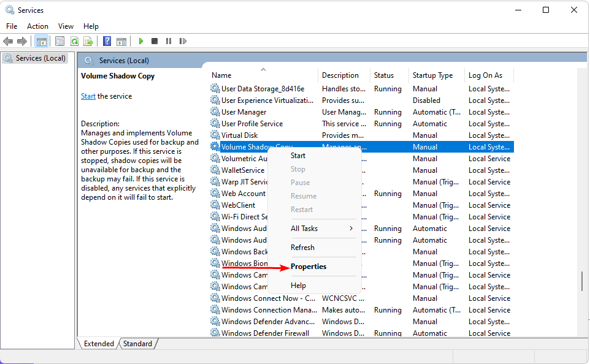Toggle Show/Hide Action Pane toolbar icon
This screenshot has height=364, width=590.
pos(121,41)
